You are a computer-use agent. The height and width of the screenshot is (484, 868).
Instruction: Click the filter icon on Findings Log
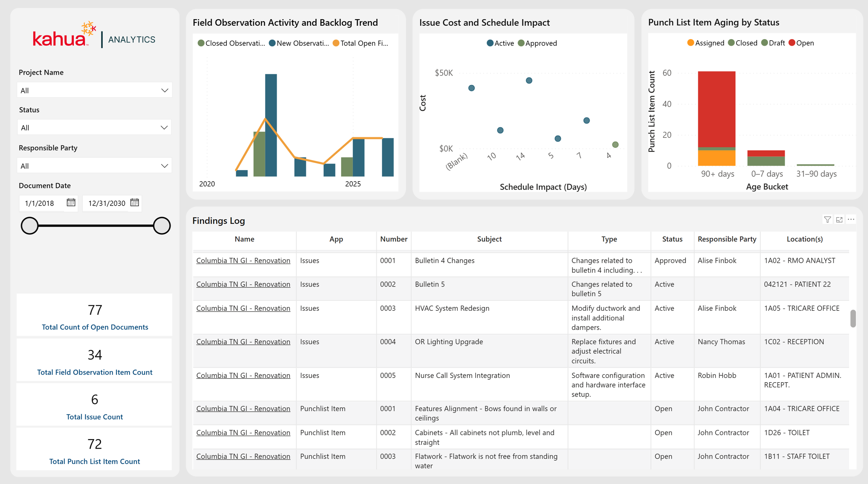(827, 220)
